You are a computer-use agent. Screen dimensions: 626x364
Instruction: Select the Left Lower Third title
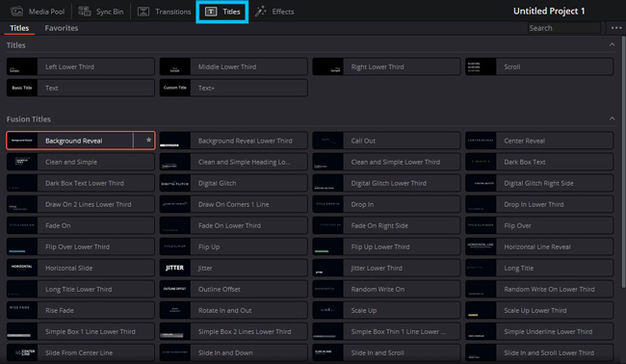coord(81,66)
